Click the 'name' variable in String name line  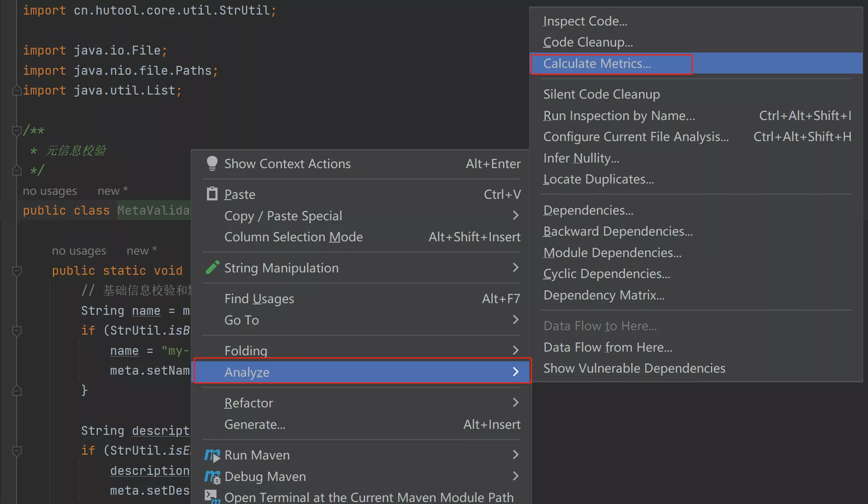tap(146, 311)
